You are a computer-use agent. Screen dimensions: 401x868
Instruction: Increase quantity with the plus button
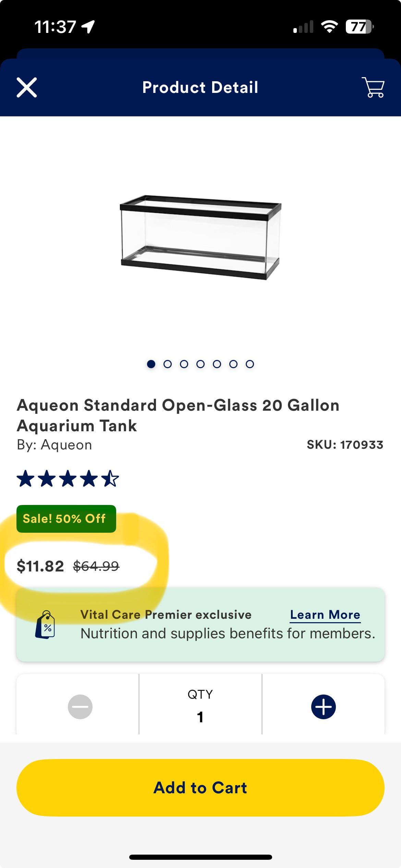coord(323,707)
